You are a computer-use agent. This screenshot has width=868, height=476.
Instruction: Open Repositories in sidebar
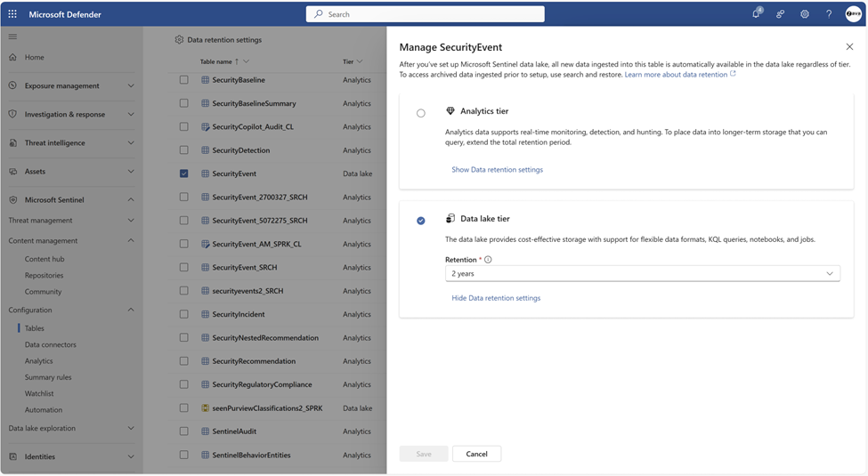[44, 275]
